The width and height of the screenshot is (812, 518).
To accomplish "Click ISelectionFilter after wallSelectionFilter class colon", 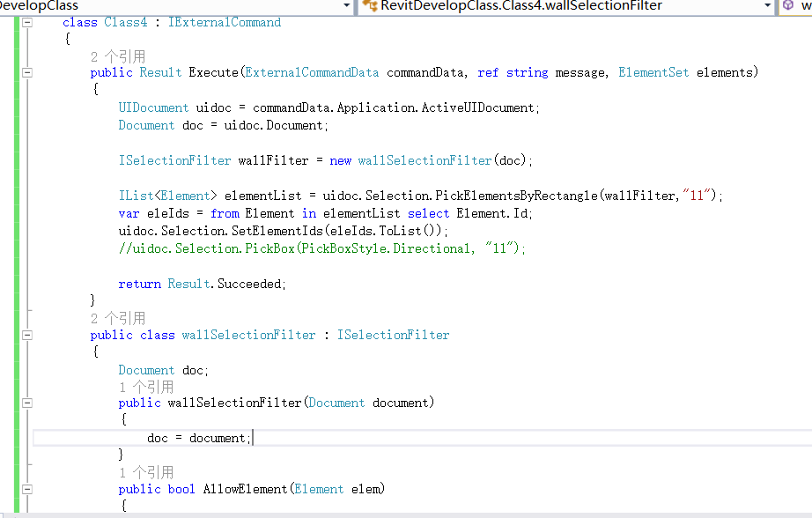I will pos(393,335).
